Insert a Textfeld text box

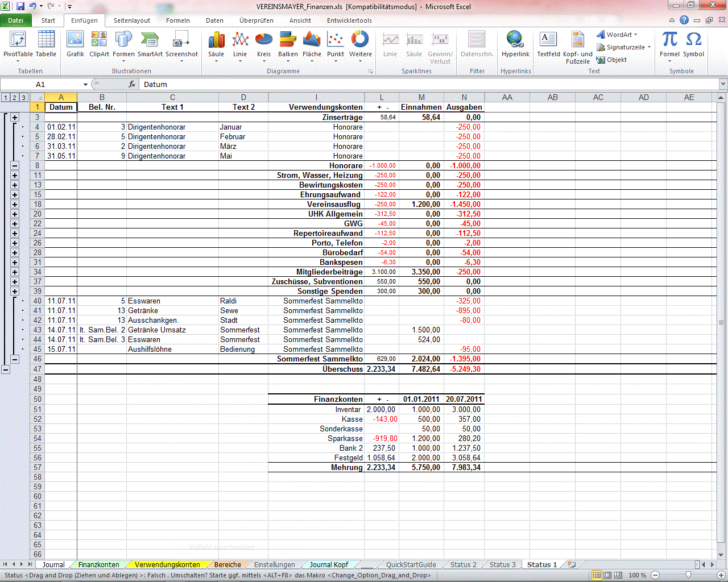coord(548,44)
